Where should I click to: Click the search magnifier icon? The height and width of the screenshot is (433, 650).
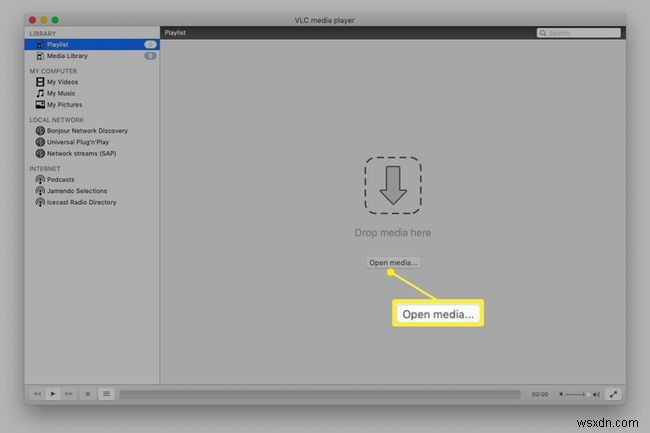pyautogui.click(x=543, y=33)
